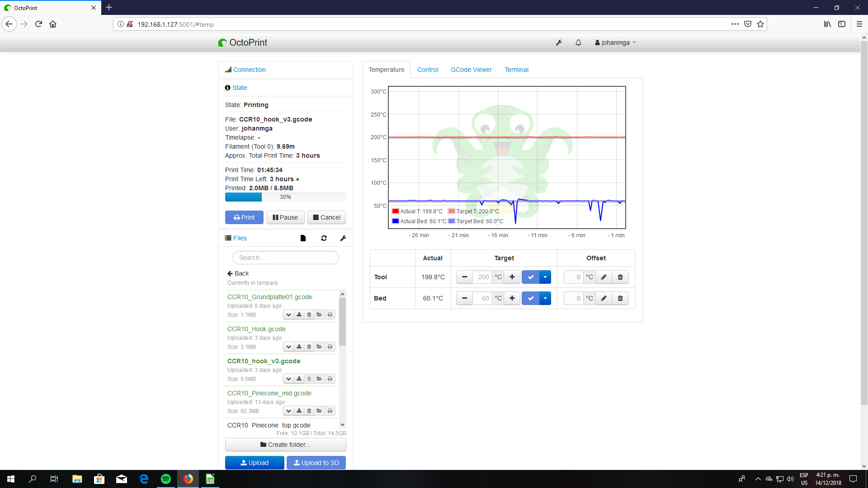This screenshot has width=868, height=488.
Task: Expand CCR10_Grundplatte01.gcode details chevron
Action: 288,314
